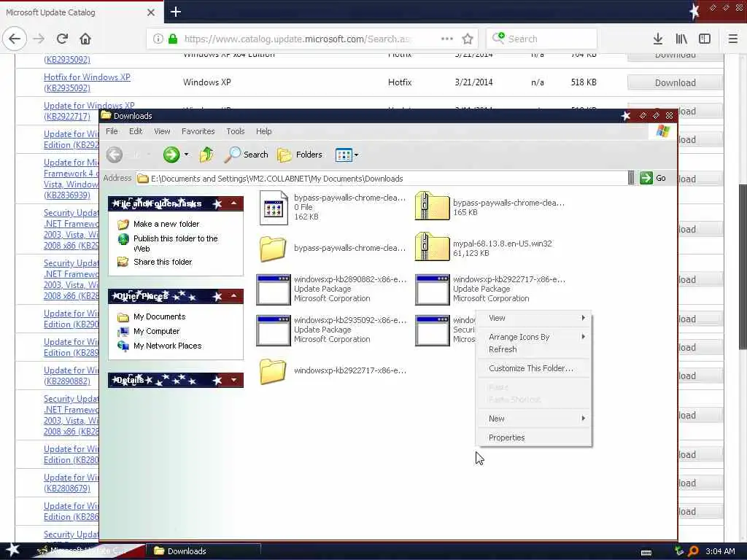Go to My Documents in Other Places
747x560 pixels.
pyautogui.click(x=152, y=316)
